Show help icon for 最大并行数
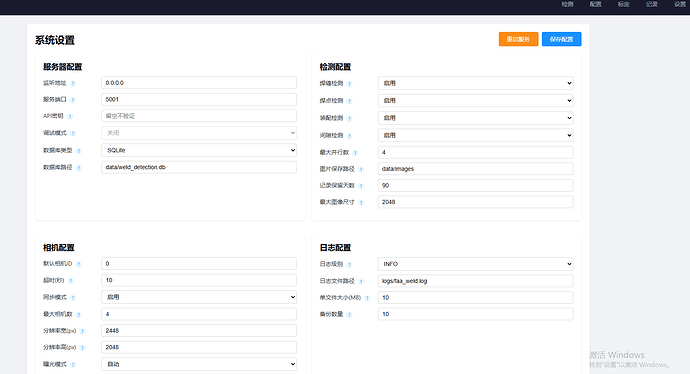This screenshot has width=690, height=374. click(355, 153)
